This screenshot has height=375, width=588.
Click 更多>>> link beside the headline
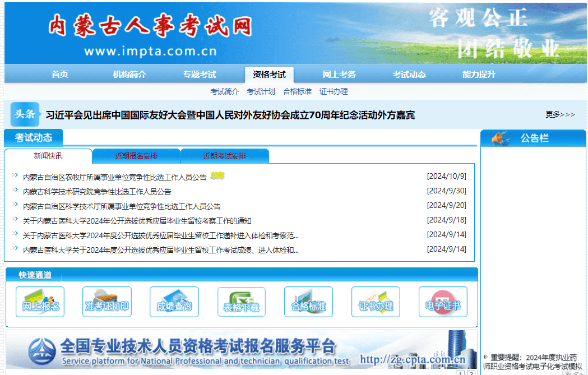point(560,114)
